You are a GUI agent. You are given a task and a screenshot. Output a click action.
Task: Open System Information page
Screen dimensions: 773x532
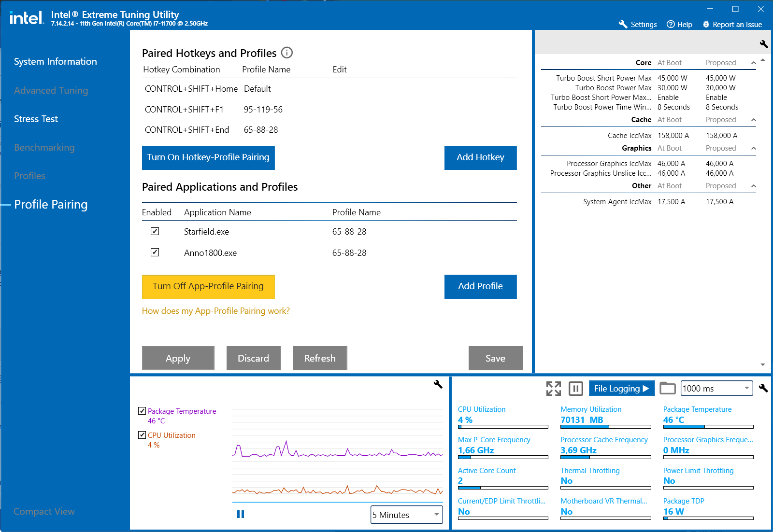pos(56,61)
